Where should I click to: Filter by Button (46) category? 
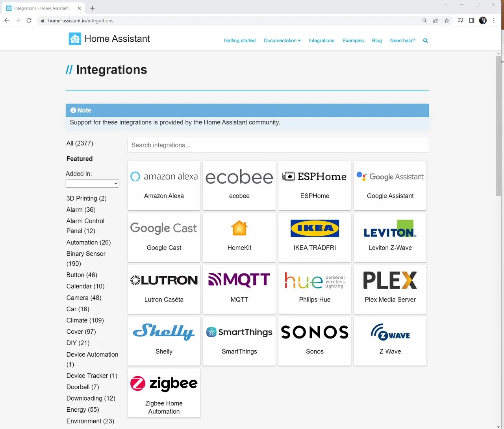82,275
